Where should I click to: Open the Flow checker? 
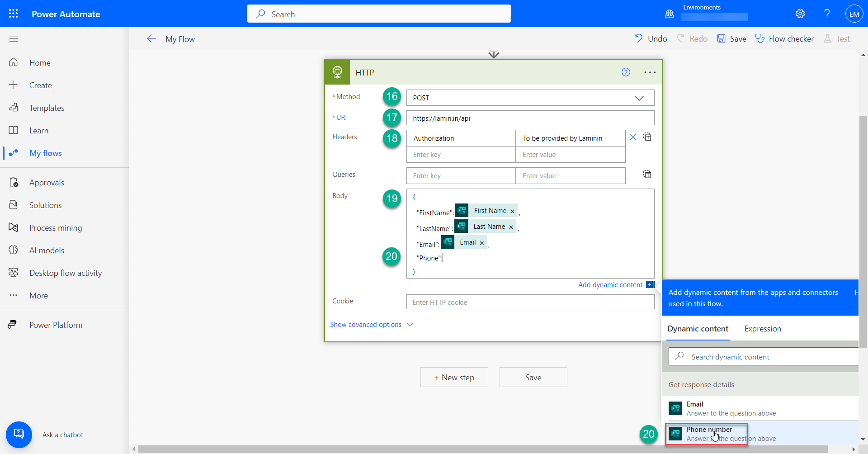pyautogui.click(x=784, y=39)
